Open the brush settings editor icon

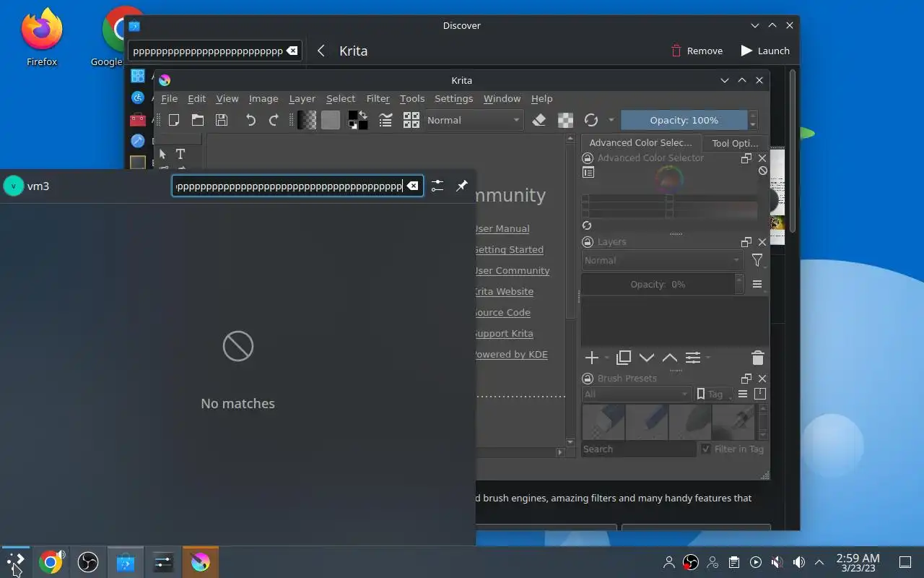point(385,120)
